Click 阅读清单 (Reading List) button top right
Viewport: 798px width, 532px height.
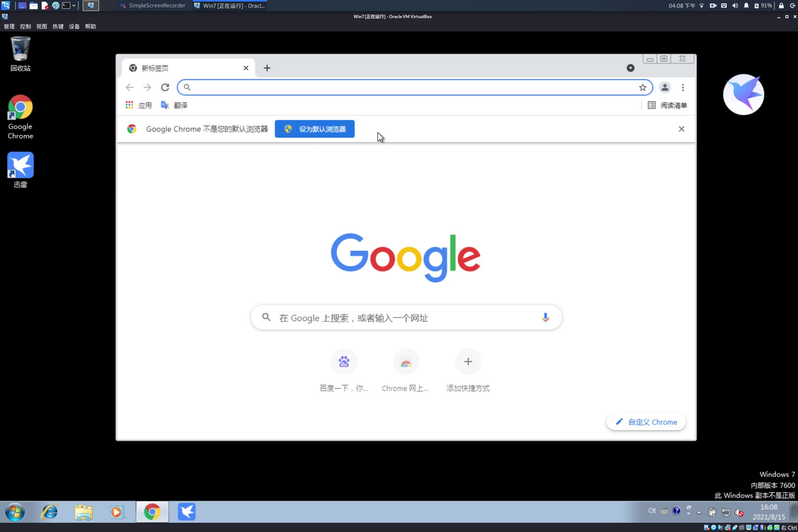(x=666, y=105)
